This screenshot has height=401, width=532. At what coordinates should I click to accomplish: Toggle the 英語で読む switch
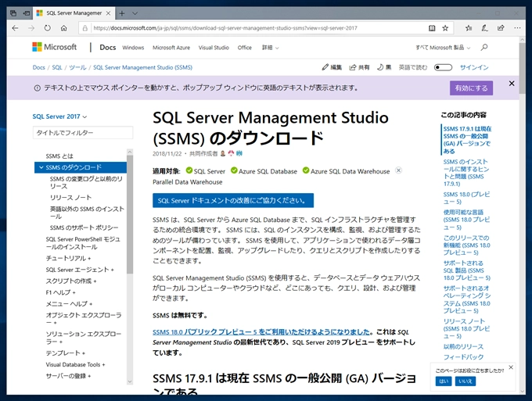pos(443,68)
